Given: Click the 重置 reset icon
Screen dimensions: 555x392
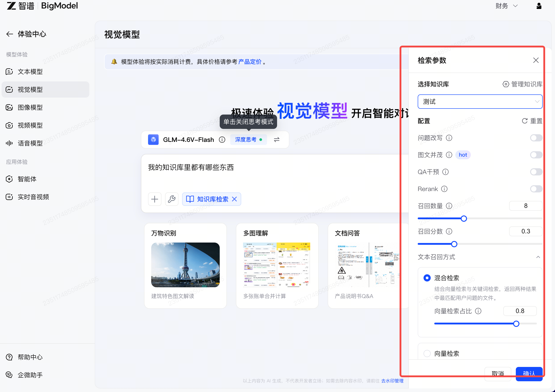Looking at the screenshot, I should click(x=525, y=121).
